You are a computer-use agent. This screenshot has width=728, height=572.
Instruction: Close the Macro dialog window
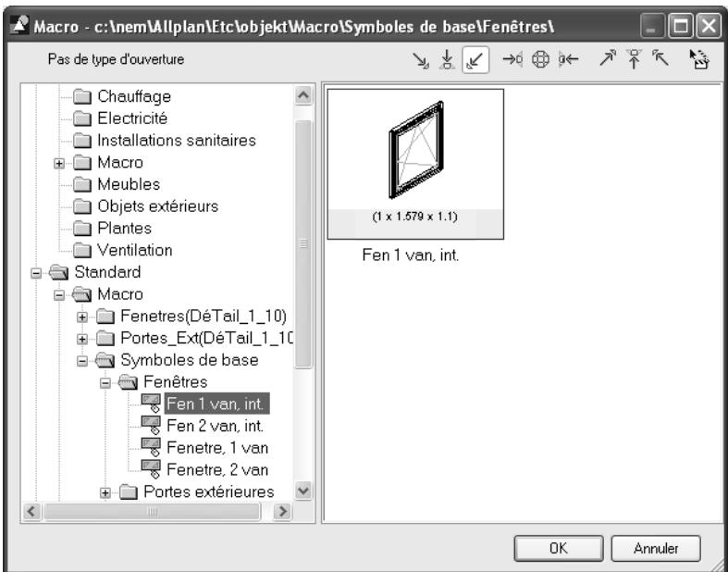709,26
